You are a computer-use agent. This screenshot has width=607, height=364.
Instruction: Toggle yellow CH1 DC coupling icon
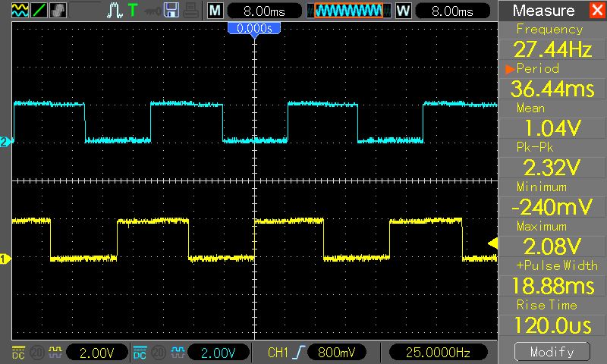click(x=18, y=353)
